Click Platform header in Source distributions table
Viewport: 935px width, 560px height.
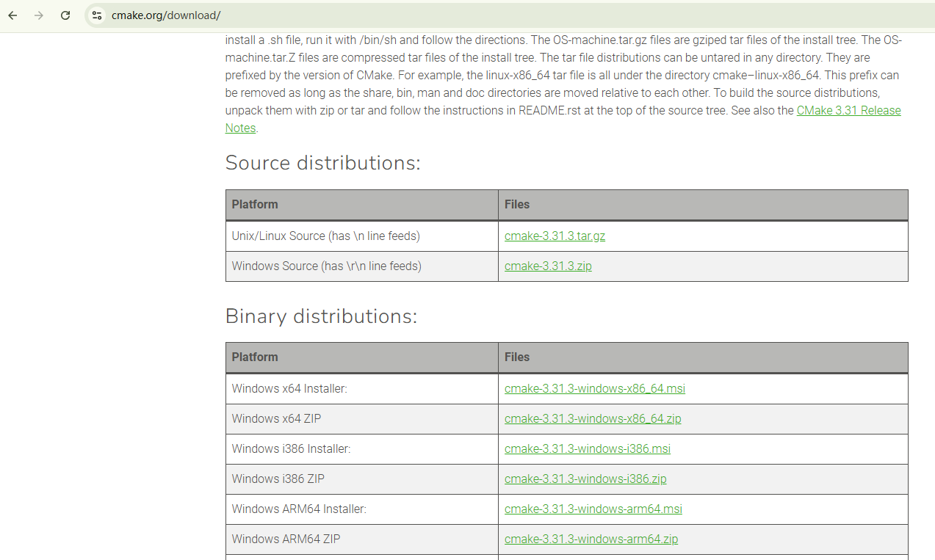coord(362,205)
